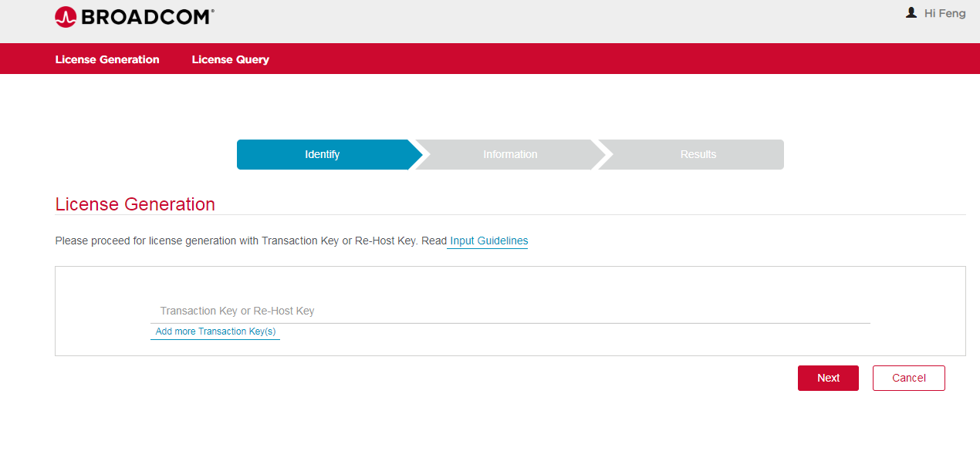
Task: Focus the Transaction Key or Re-Host Key field
Action: [x=509, y=311]
